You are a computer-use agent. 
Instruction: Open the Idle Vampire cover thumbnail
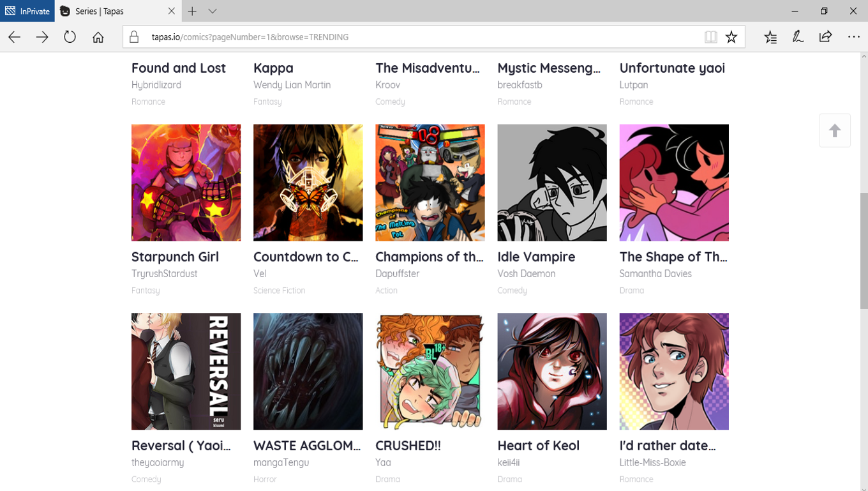[552, 183]
